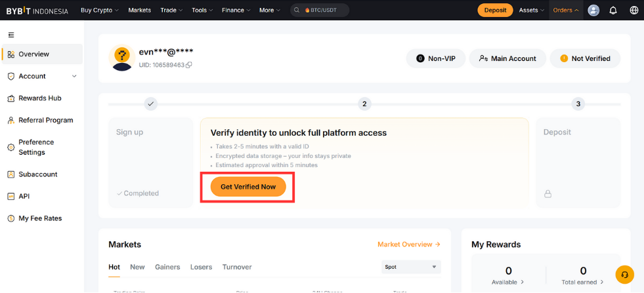Click the search magnifier icon
The height and width of the screenshot is (293, 644).
click(297, 10)
